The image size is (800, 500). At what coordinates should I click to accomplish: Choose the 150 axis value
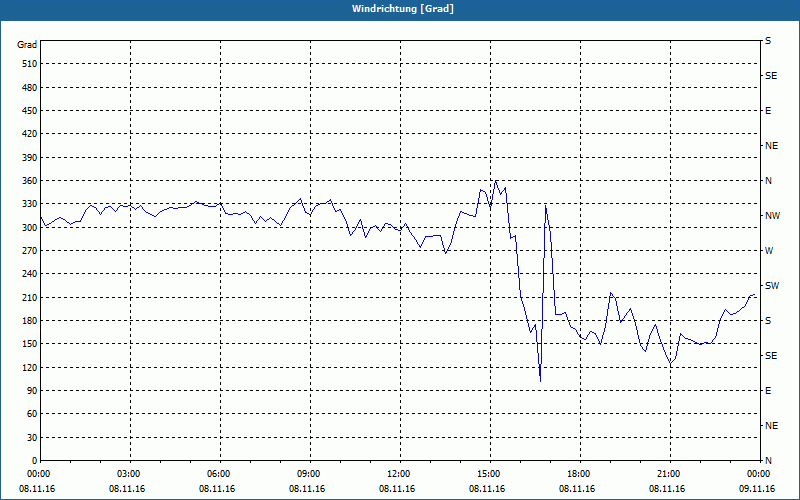(x=30, y=343)
